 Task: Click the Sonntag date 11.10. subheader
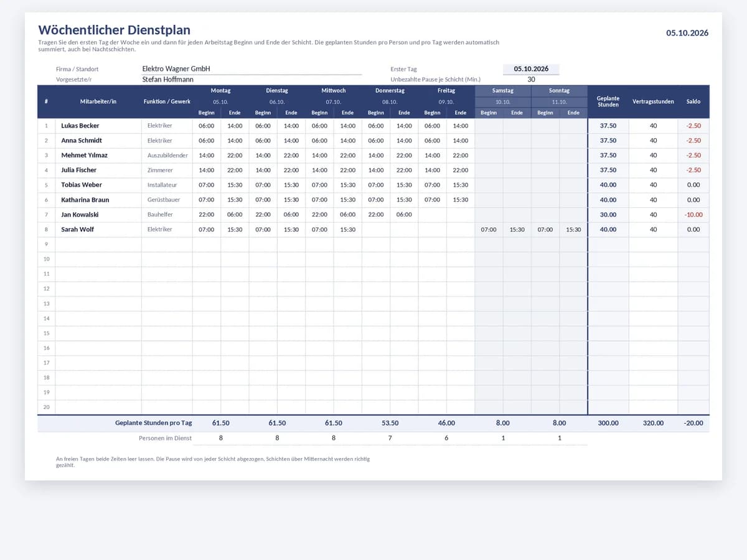click(559, 102)
